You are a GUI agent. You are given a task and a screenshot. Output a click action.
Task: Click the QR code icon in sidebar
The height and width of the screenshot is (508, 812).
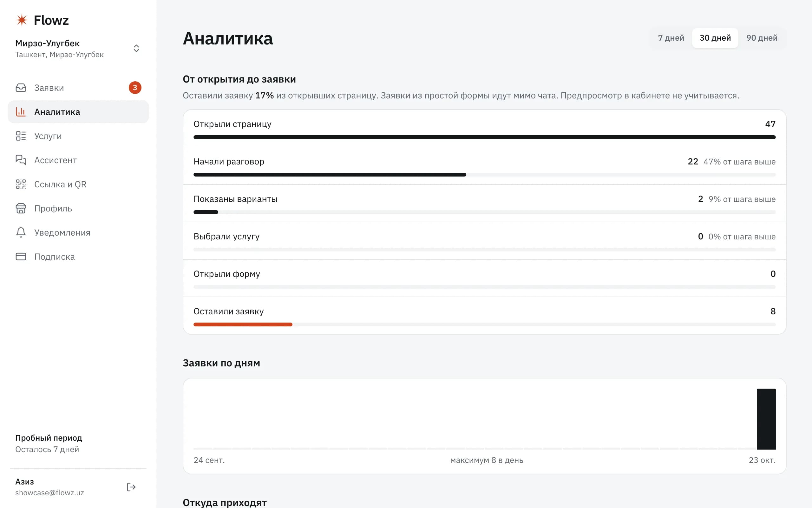tap(21, 184)
